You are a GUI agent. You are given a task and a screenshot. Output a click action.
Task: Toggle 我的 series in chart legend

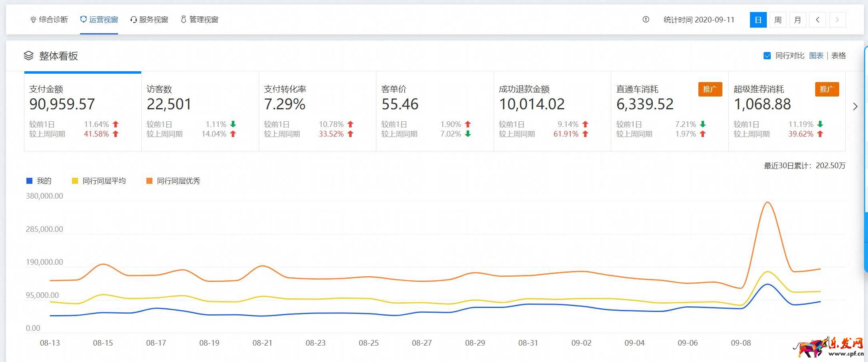39,181
